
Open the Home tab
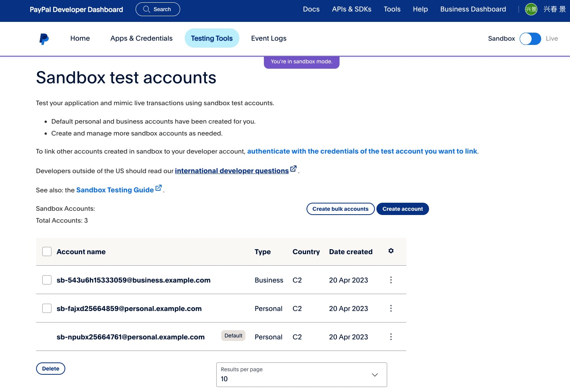coord(80,38)
